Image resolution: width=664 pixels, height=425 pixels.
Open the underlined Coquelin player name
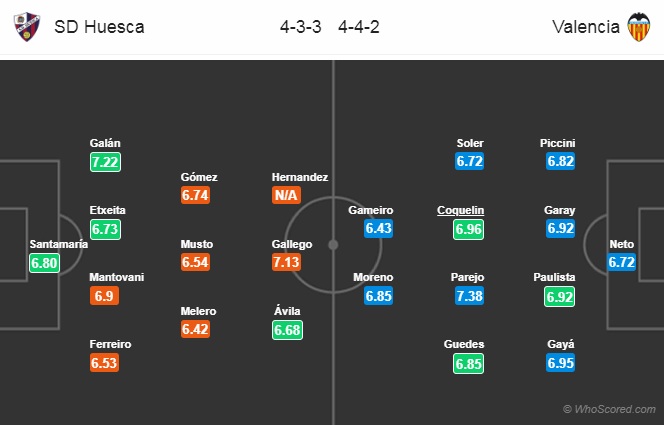[460, 210]
